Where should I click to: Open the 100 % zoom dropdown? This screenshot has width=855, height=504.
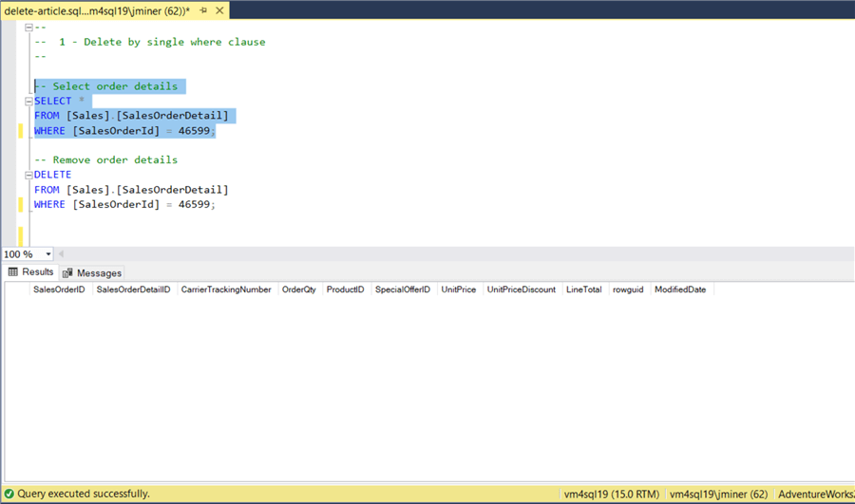48,254
